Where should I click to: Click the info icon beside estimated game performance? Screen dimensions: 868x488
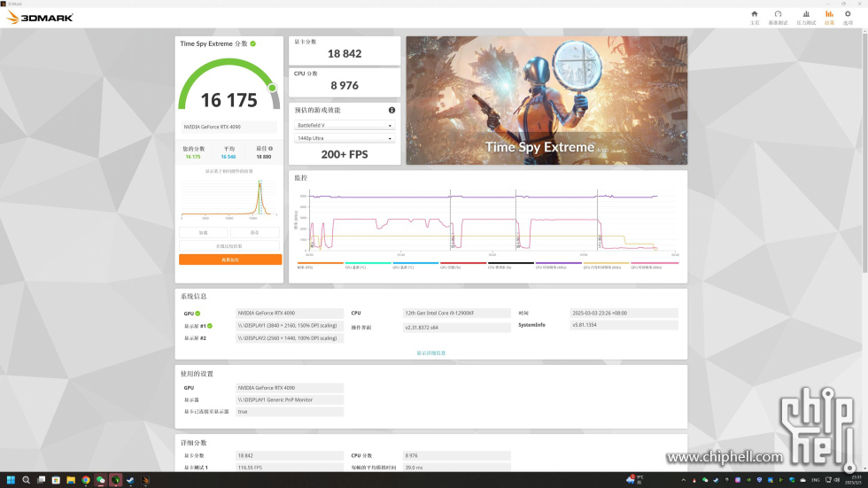pos(391,110)
